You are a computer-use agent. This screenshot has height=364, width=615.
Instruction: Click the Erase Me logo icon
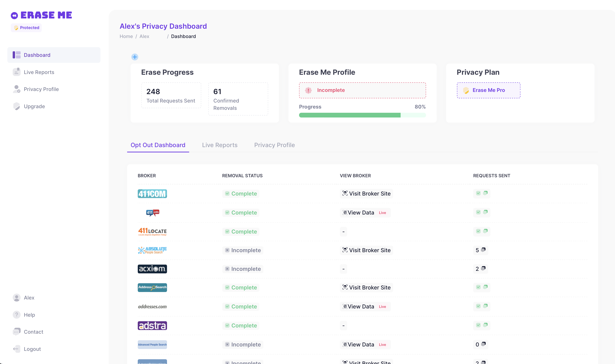tap(14, 16)
